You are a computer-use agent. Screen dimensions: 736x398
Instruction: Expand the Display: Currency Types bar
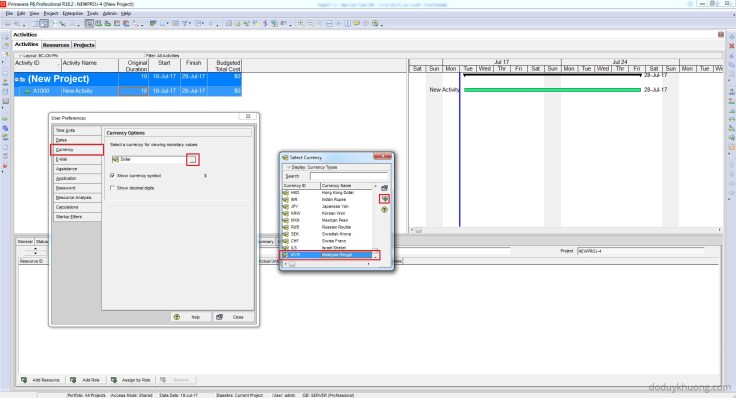tap(336, 167)
